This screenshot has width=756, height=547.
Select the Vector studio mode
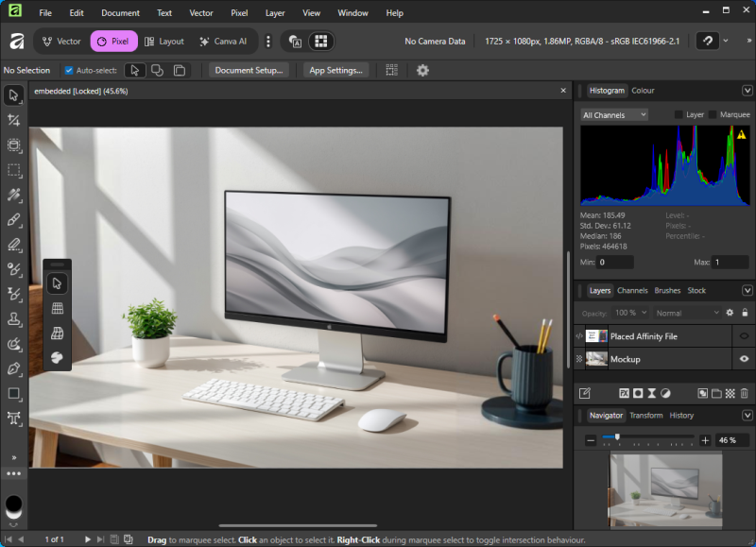pos(61,42)
